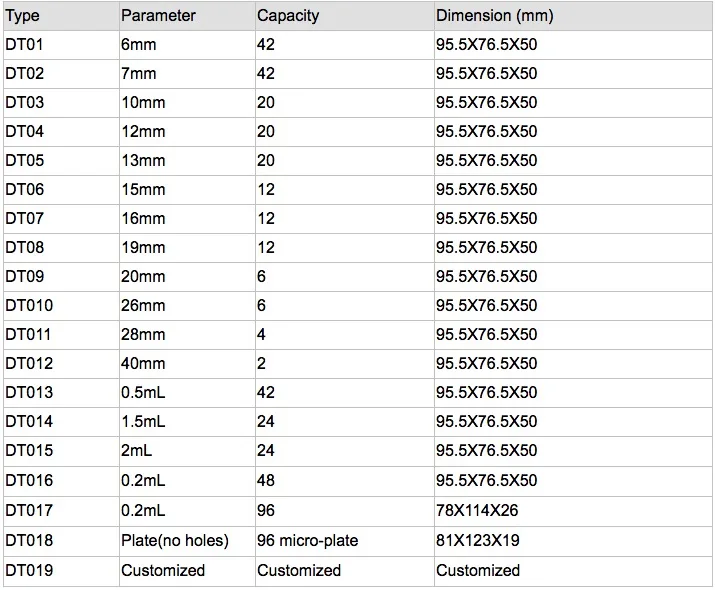The width and height of the screenshot is (715, 590).
Task: Select the Plate(no holes) cell
Action: click(175, 541)
